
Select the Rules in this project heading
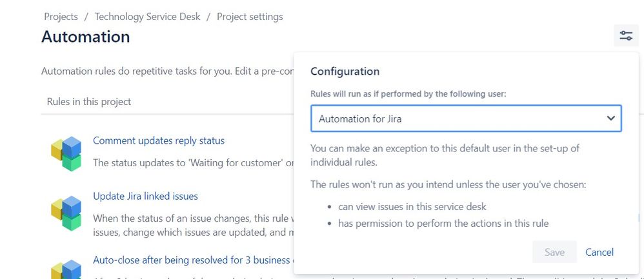(x=88, y=102)
